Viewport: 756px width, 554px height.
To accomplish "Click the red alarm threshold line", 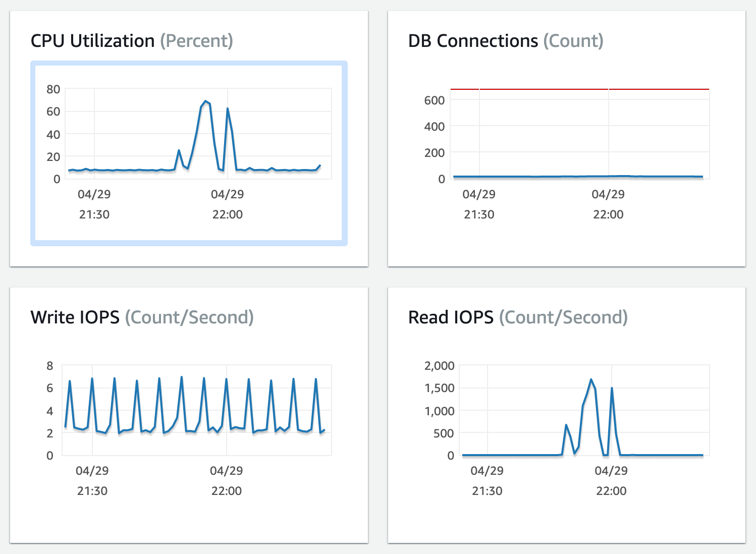I will 580,88.
